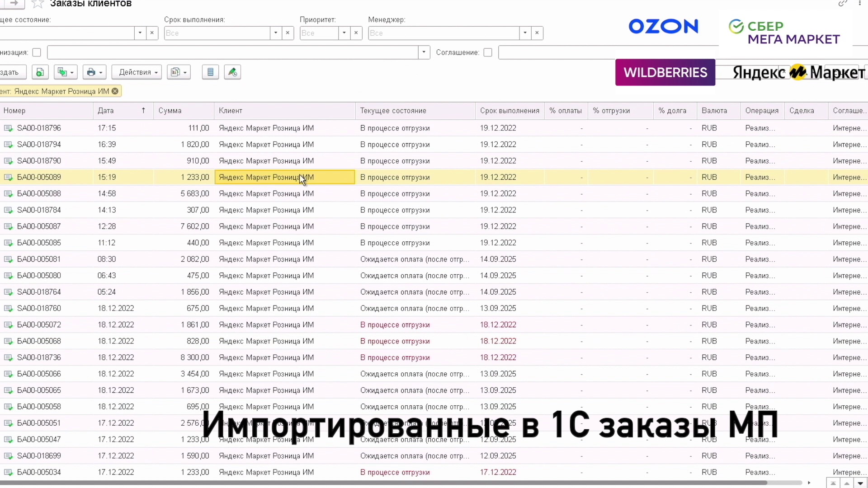Expand the Организация field dropdown
This screenshot has width=868, height=488.
coord(424,52)
